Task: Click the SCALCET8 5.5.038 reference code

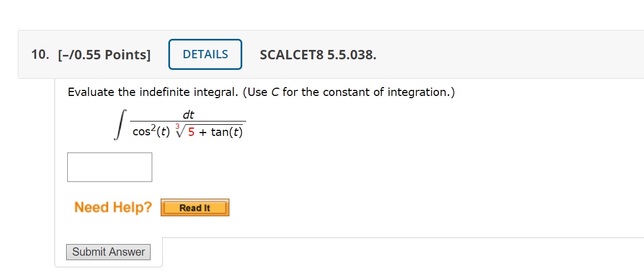Action: click(317, 55)
